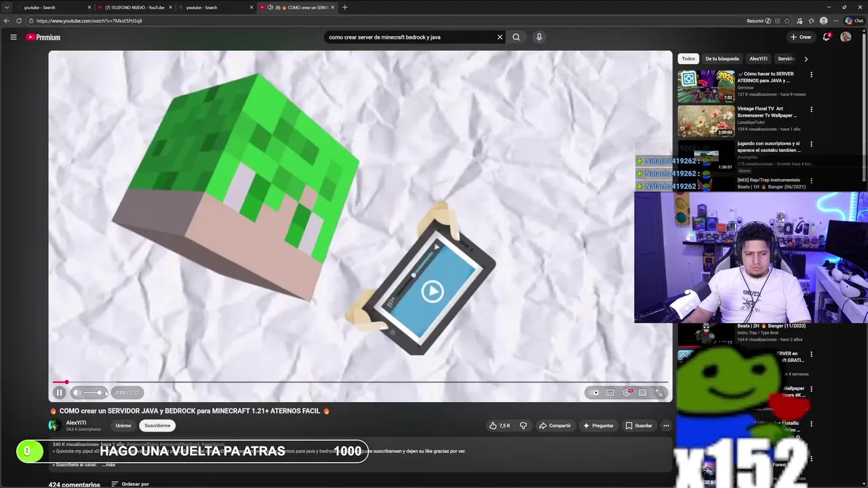Select the Todos filter chip
Viewport: 868px width, 488px height.
tap(688, 59)
